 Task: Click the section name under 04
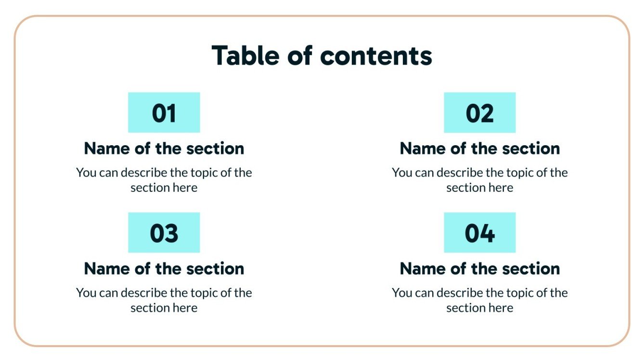[x=479, y=269]
